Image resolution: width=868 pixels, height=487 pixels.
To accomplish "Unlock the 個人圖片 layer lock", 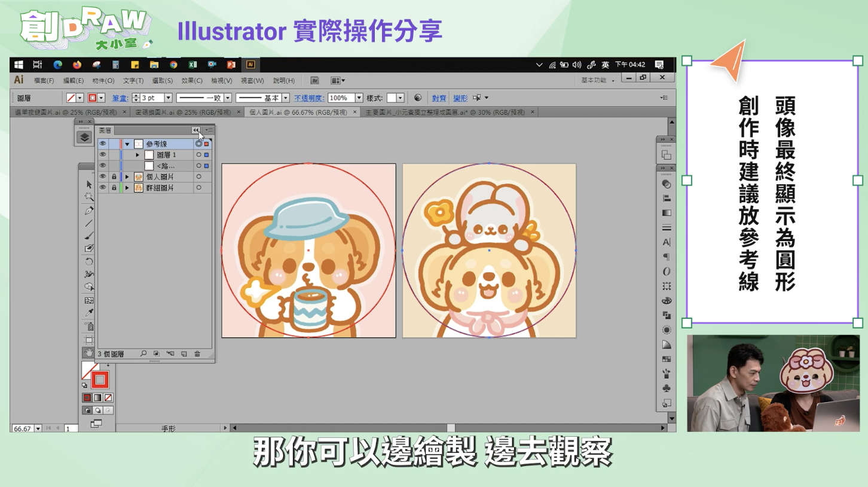I will (114, 177).
